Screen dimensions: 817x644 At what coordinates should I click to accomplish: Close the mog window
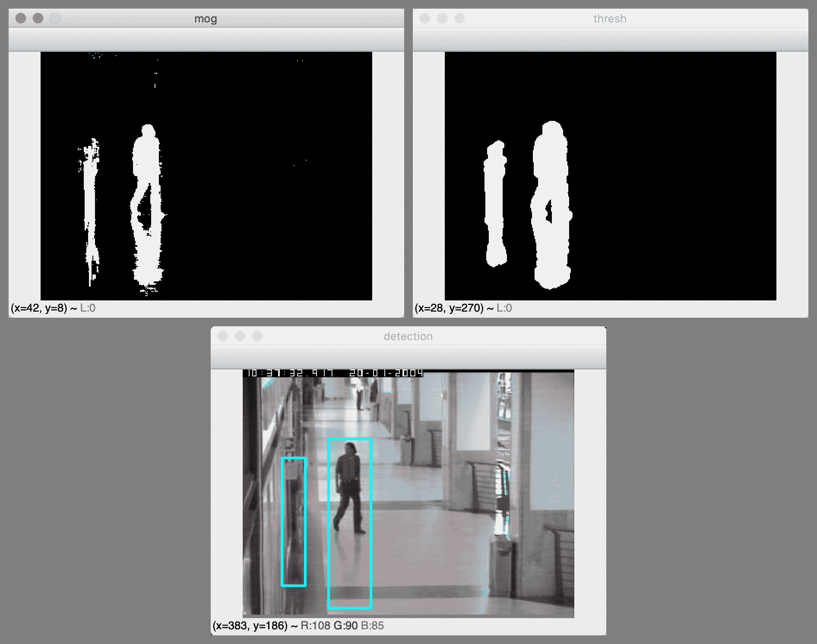[x=21, y=18]
